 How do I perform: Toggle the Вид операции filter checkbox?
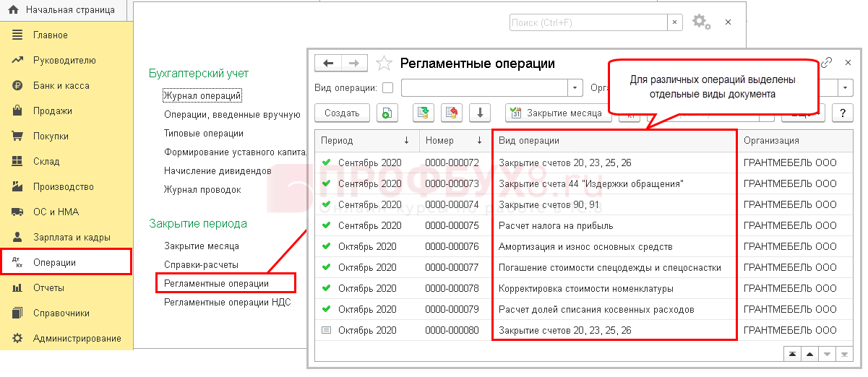pos(387,88)
